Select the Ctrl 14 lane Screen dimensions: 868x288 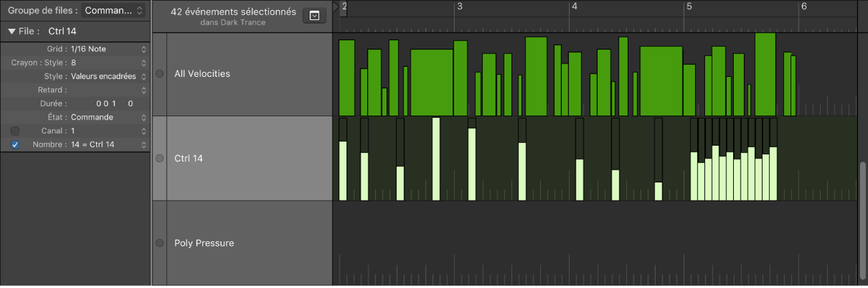point(249,159)
